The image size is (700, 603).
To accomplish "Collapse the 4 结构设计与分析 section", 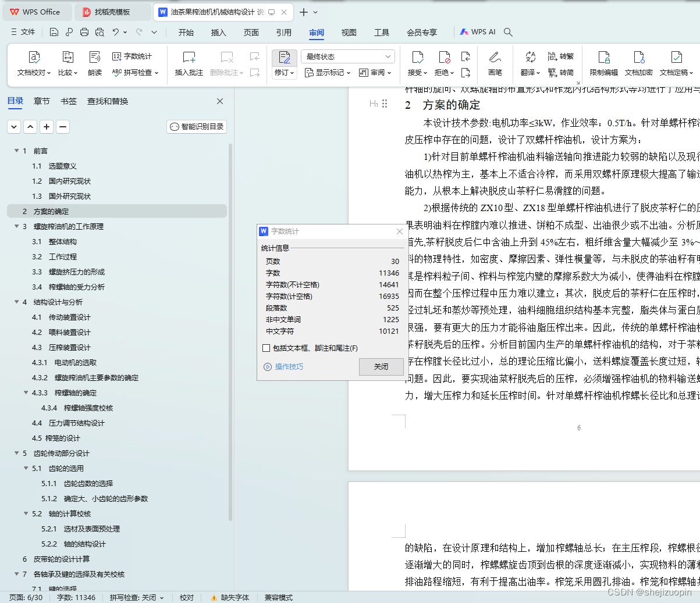I will 16,302.
